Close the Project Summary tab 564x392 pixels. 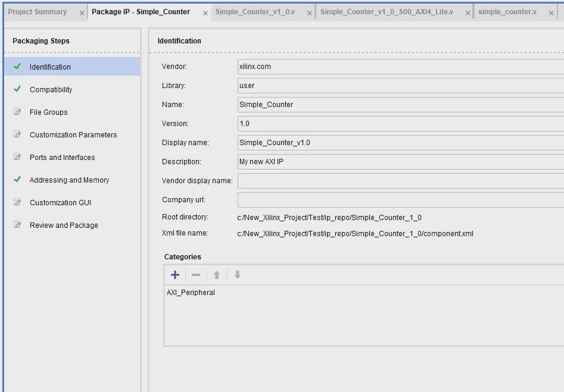click(x=82, y=13)
